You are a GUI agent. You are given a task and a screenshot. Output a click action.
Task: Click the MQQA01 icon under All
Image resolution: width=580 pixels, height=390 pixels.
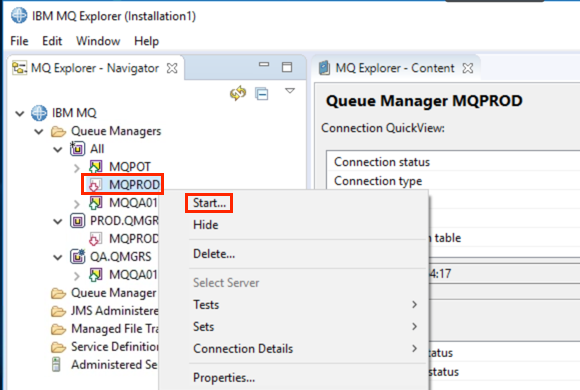point(96,202)
